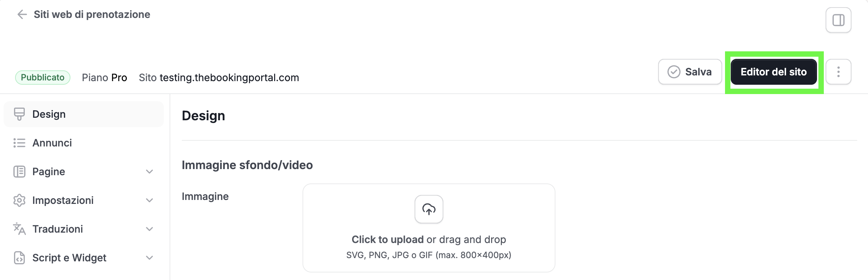
Task: Toggle the side panel layout icon
Action: (838, 20)
